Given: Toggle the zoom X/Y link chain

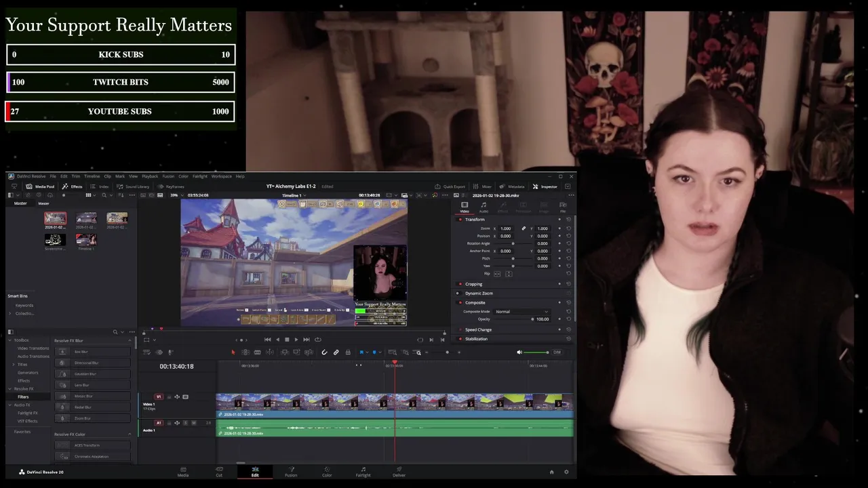Looking at the screenshot, I should (x=524, y=228).
